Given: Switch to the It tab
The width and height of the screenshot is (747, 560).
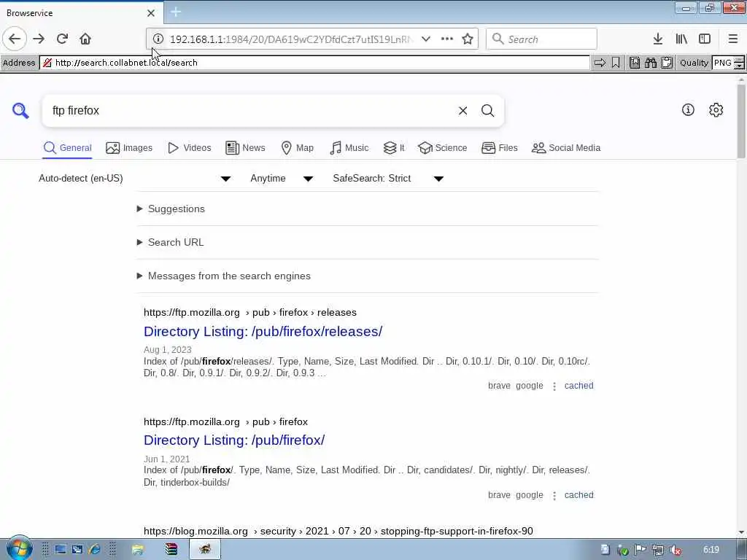Looking at the screenshot, I should click(394, 148).
